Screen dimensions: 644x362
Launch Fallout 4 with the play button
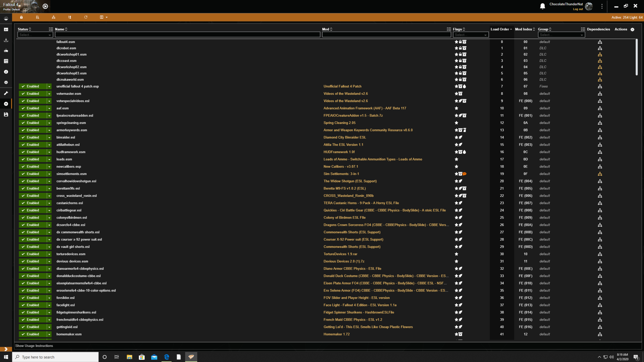pyautogui.click(x=45, y=6)
